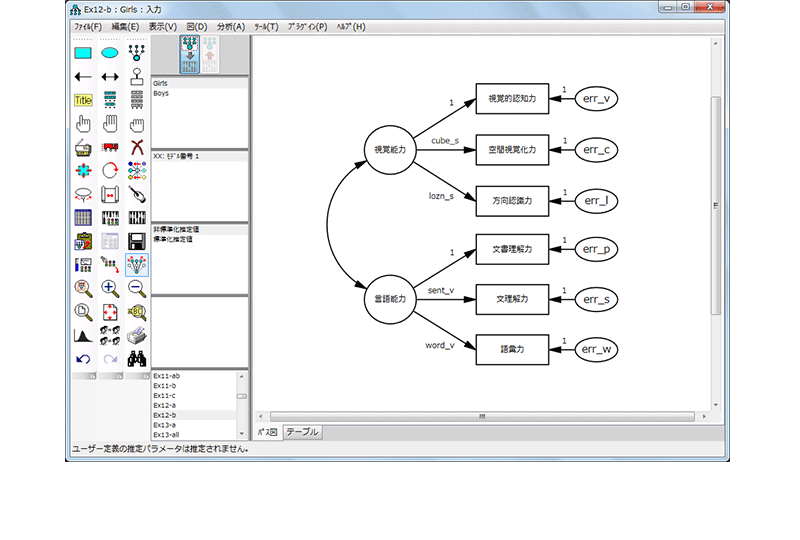The width and height of the screenshot is (800, 540).
Task: Click the zoom in magnifier icon
Action: click(110, 288)
